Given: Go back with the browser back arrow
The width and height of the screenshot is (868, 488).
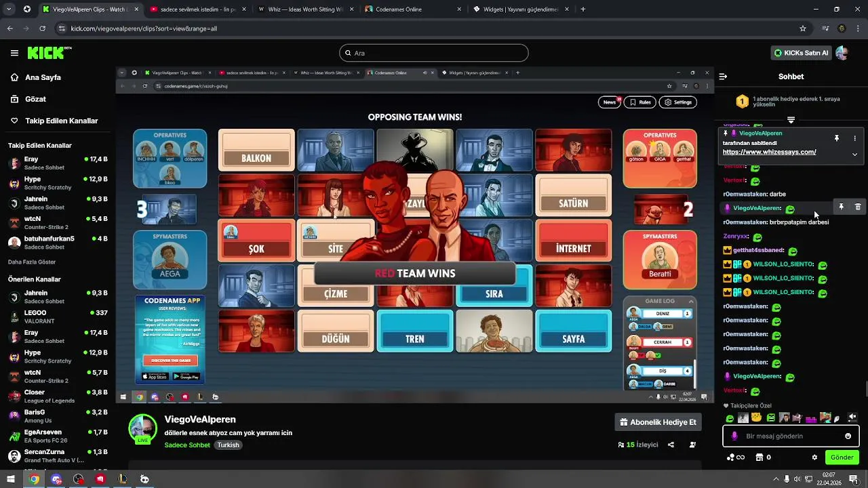Looking at the screenshot, I should (9, 28).
